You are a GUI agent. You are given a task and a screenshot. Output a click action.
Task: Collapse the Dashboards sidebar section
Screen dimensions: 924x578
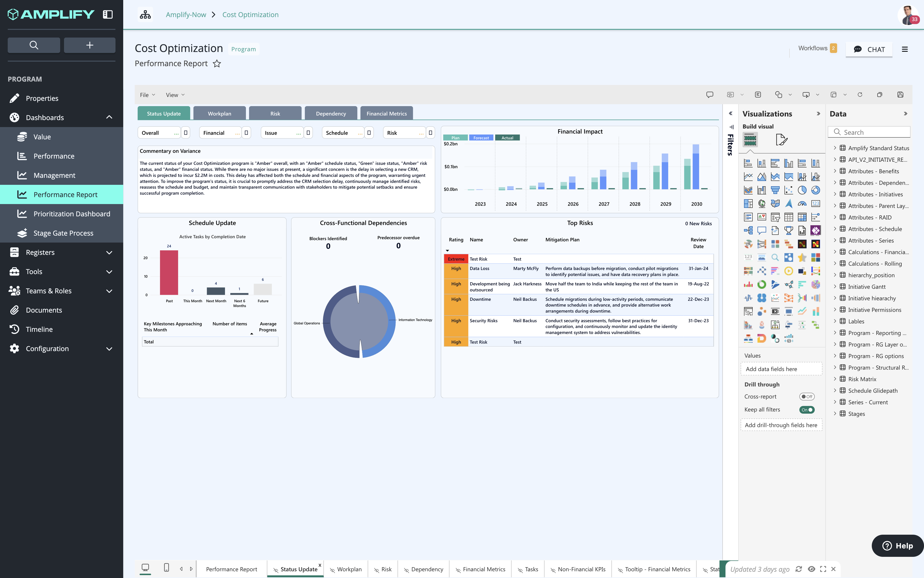[109, 117]
